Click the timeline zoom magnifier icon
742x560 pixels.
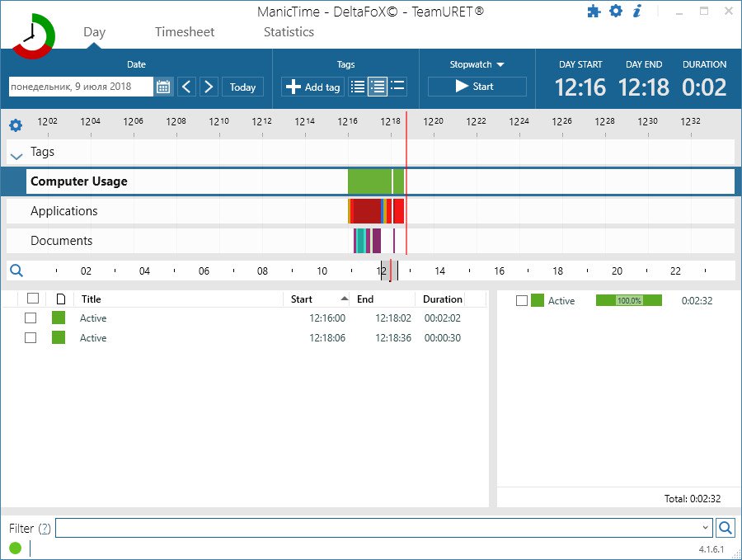[16, 271]
